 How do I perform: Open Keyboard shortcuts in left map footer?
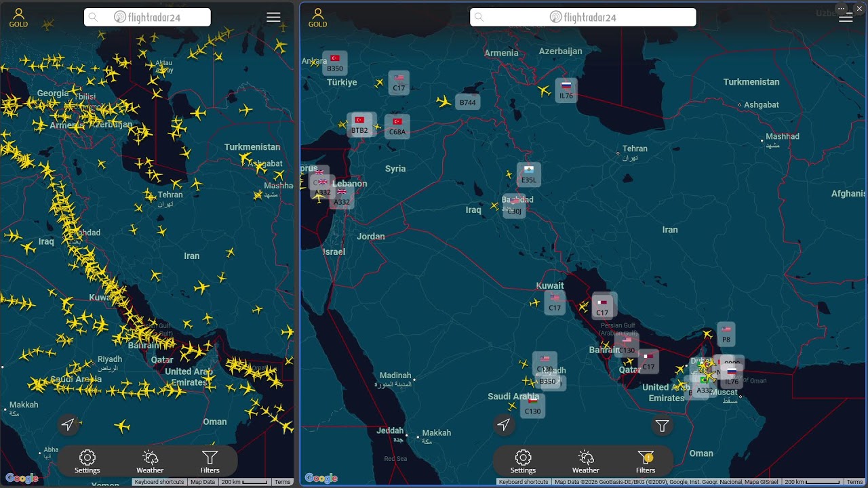pos(159,482)
